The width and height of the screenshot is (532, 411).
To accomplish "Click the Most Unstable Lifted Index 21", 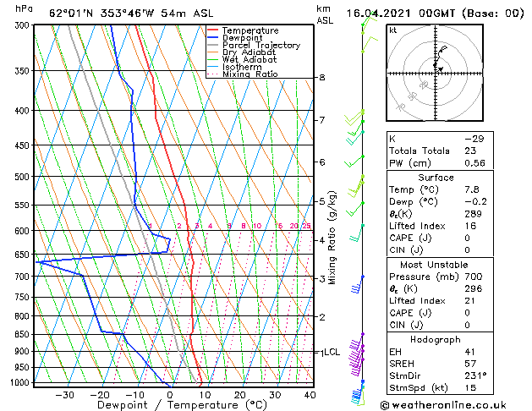I will point(469,301).
